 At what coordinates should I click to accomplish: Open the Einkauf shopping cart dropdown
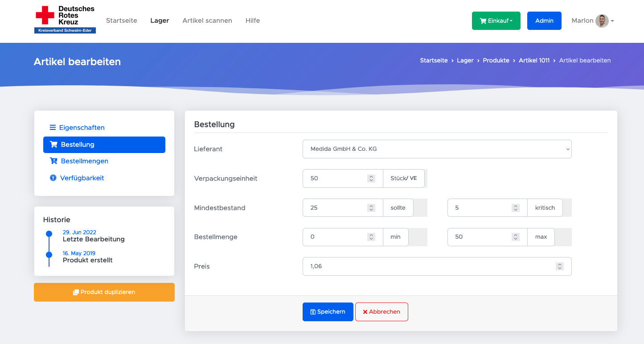(496, 21)
